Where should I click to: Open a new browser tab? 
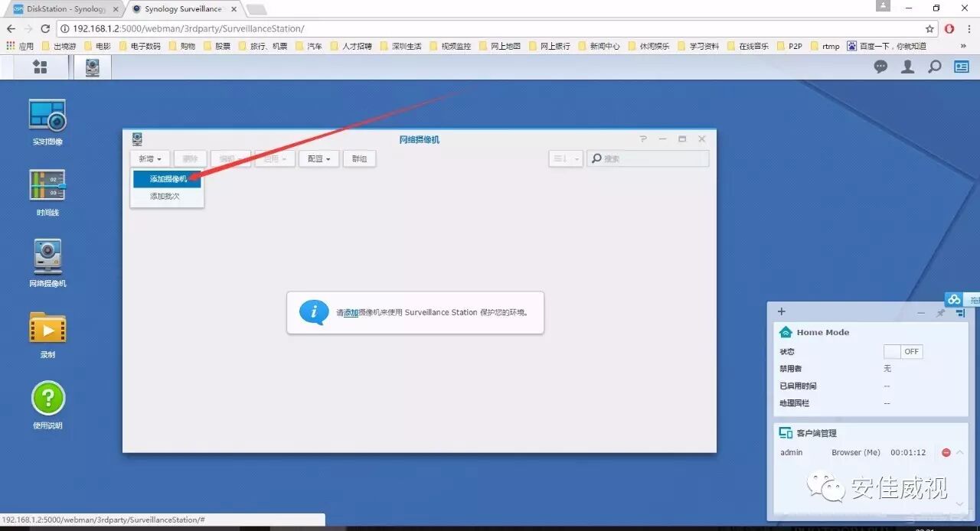(256, 9)
